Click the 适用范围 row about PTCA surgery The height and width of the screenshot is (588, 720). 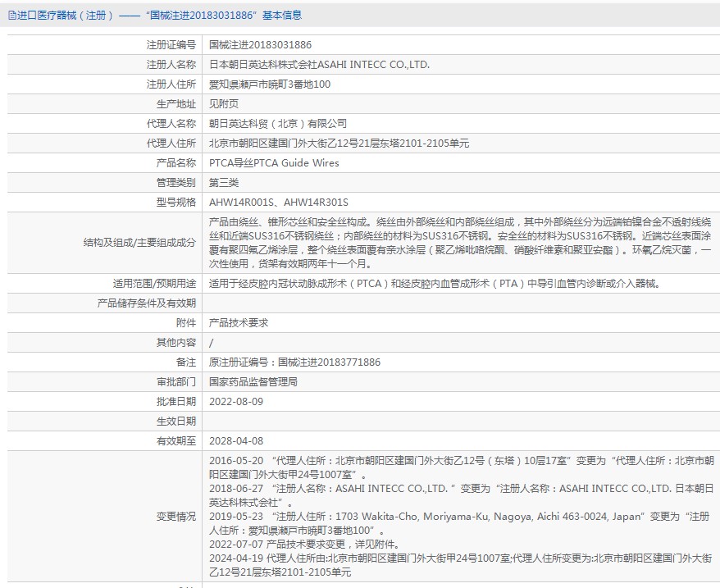(x=435, y=283)
